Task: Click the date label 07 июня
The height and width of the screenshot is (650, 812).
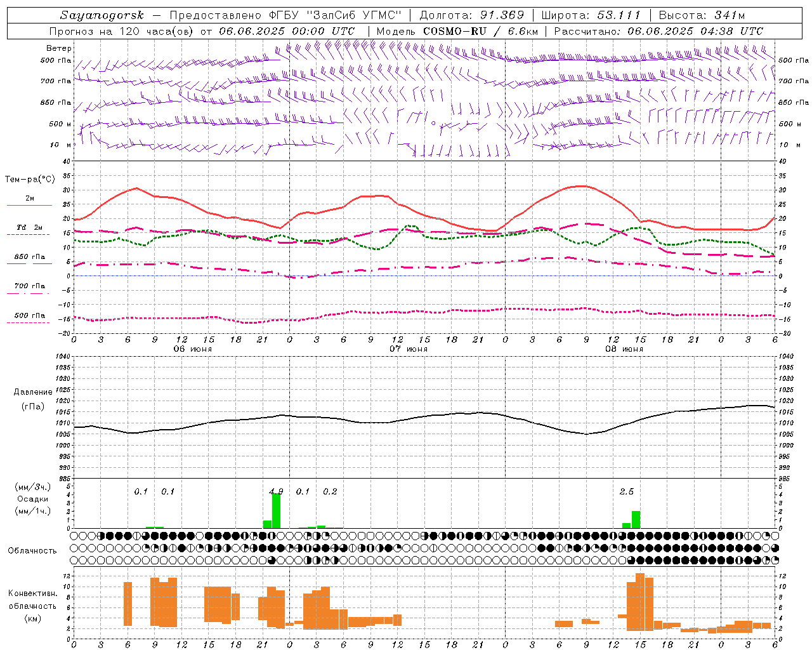Action: [408, 349]
